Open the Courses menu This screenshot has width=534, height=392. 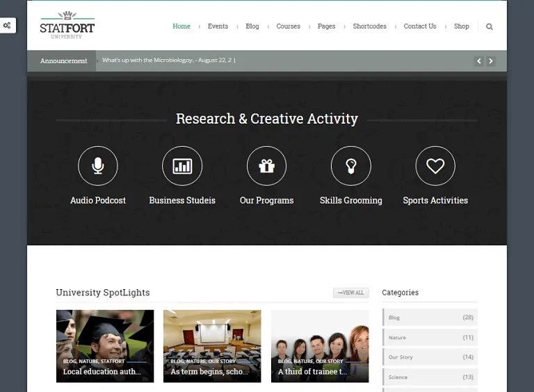[288, 26]
